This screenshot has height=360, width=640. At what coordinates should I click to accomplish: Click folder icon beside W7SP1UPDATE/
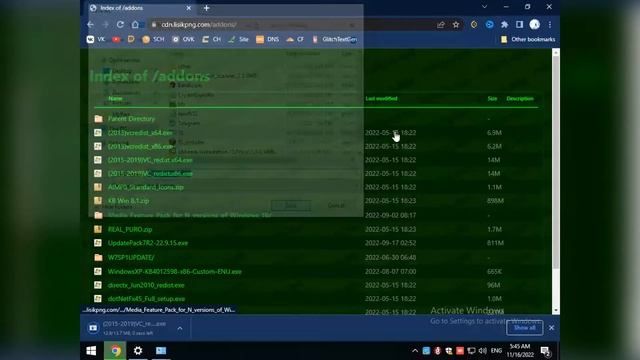pos(98,258)
